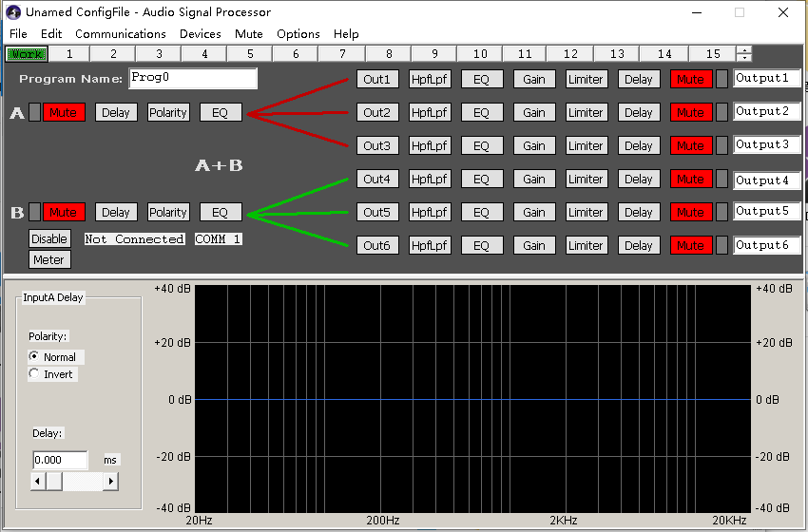
Task: Toggle Mute on input B
Action: coord(64,212)
